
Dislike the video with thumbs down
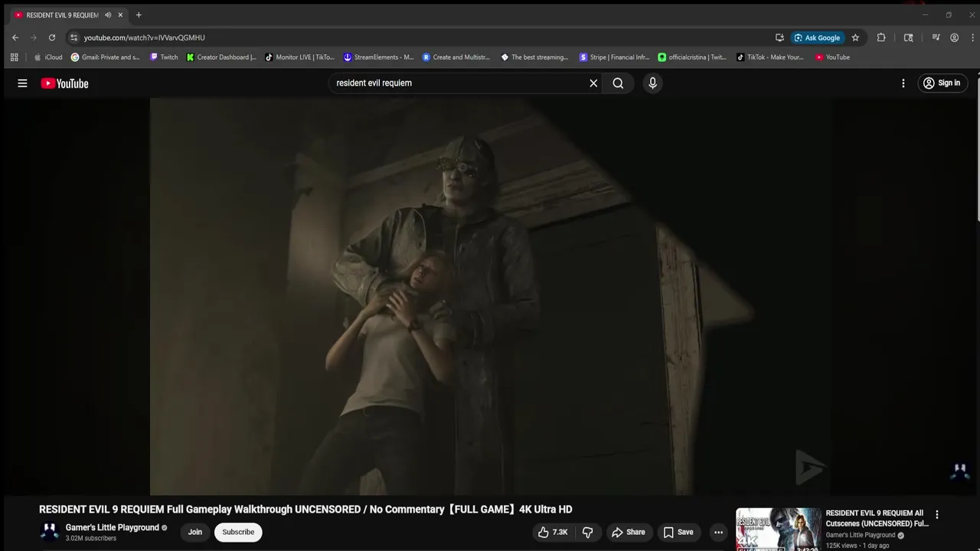tap(588, 532)
